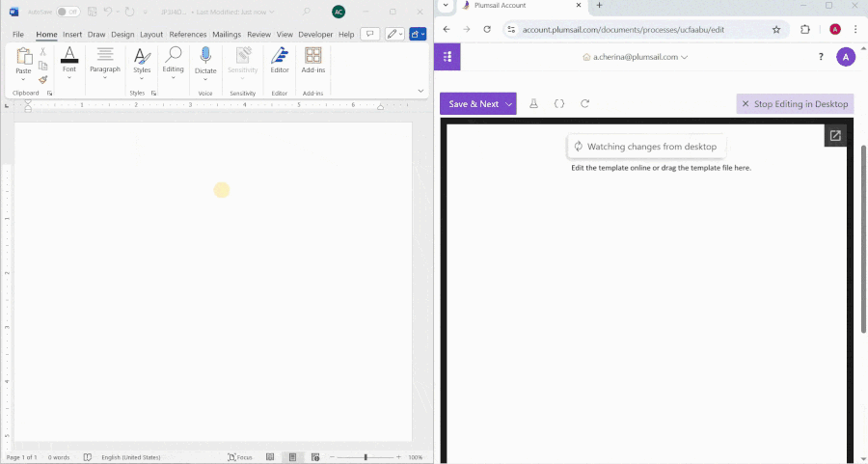
Task: Click the curly braces icon in Plumsail
Action: [x=559, y=103]
